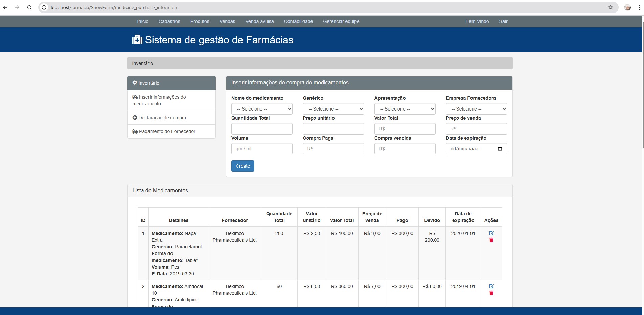Click the delete trash icon for Napa Extra
The height and width of the screenshot is (315, 644).
tap(491, 240)
